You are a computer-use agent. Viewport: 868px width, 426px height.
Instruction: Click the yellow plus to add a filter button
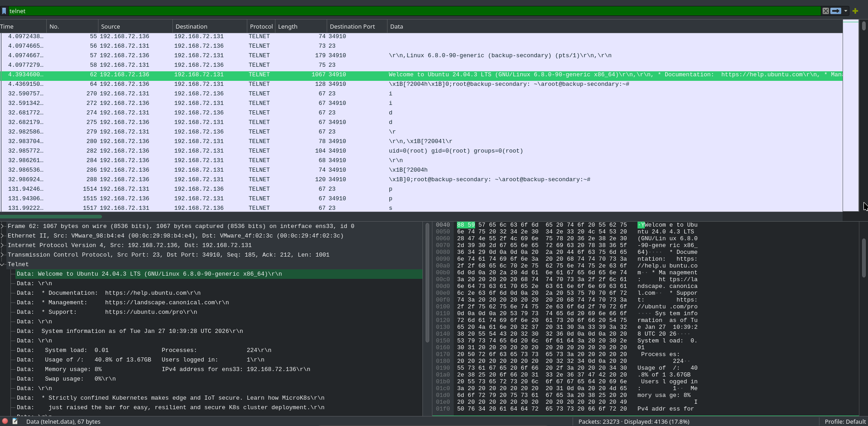[856, 10]
